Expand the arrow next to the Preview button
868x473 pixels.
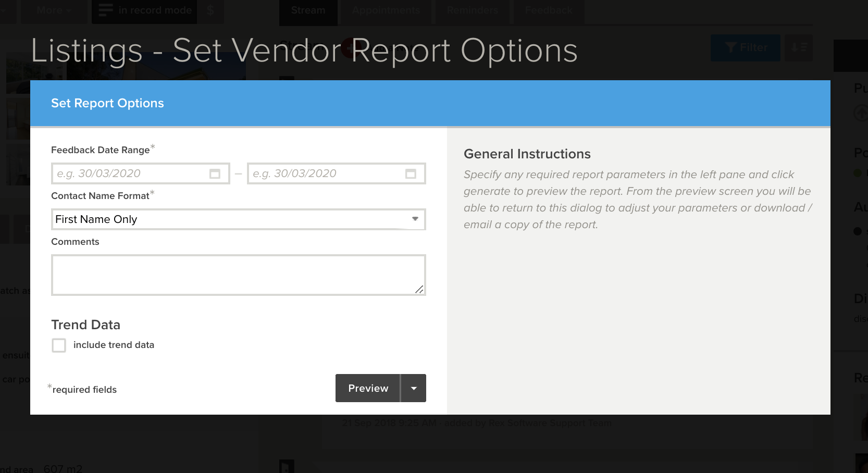[x=414, y=388]
